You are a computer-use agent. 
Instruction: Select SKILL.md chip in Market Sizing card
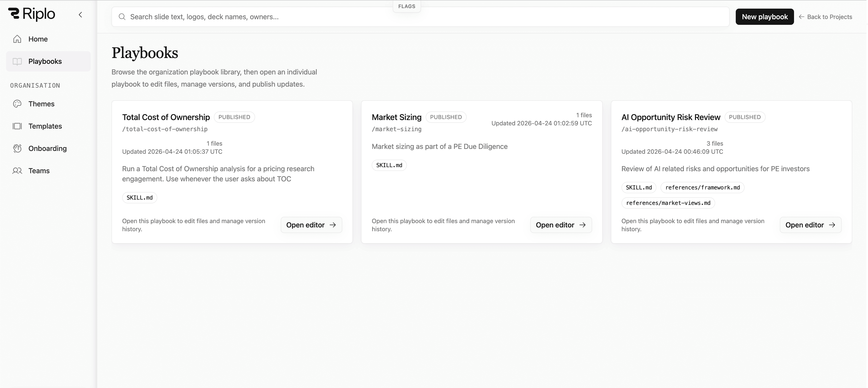pyautogui.click(x=389, y=165)
